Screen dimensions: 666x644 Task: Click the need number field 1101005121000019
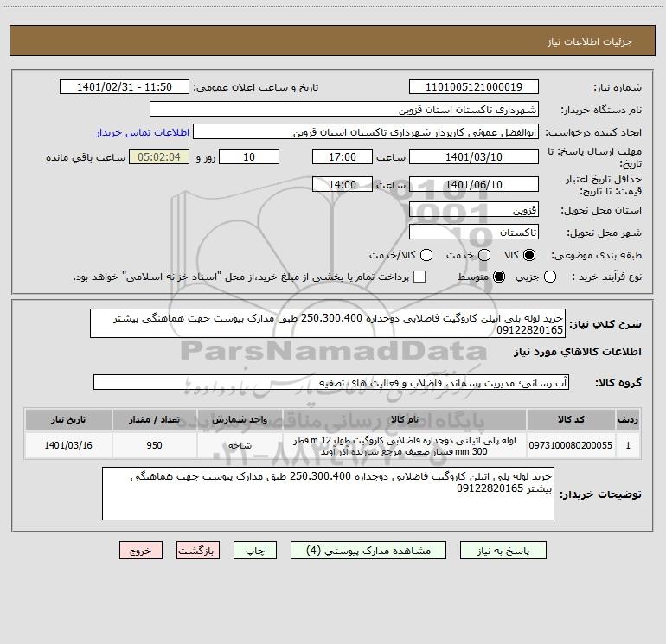474,87
